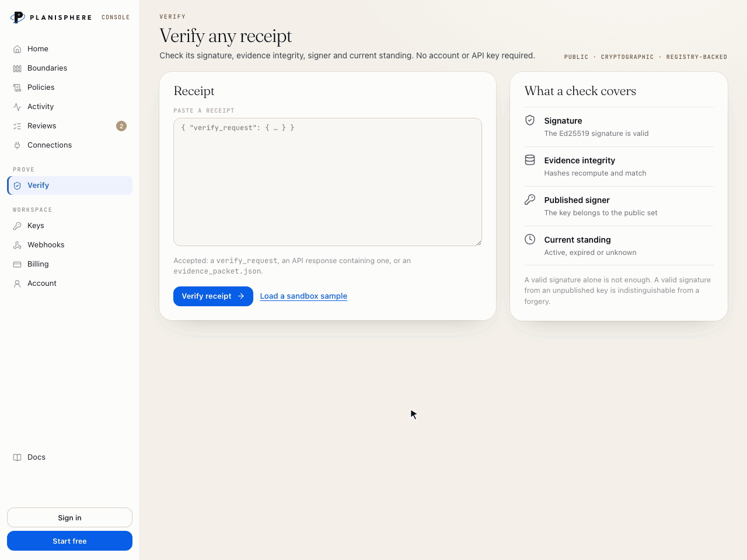Click the Docs book icon

pyautogui.click(x=18, y=457)
